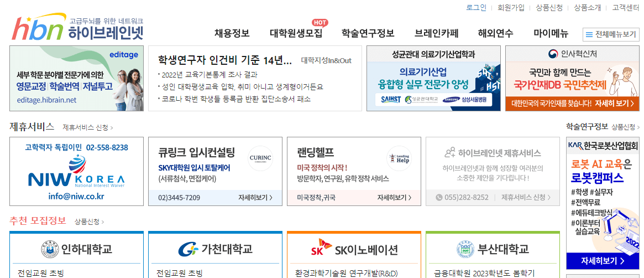Image resolution: width=644 pixels, height=278 pixels.
Task: Click 자세히보기 on the 큐링크 입시컨설팅 card
Action: tap(255, 198)
